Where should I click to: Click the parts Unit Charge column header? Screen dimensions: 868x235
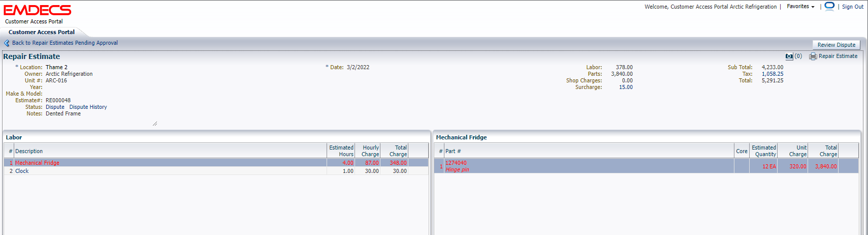(x=797, y=151)
